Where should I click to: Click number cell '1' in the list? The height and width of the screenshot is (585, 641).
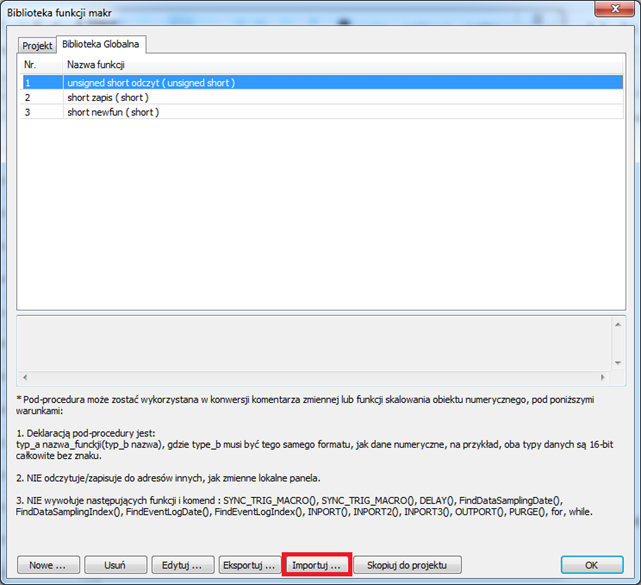click(x=43, y=83)
